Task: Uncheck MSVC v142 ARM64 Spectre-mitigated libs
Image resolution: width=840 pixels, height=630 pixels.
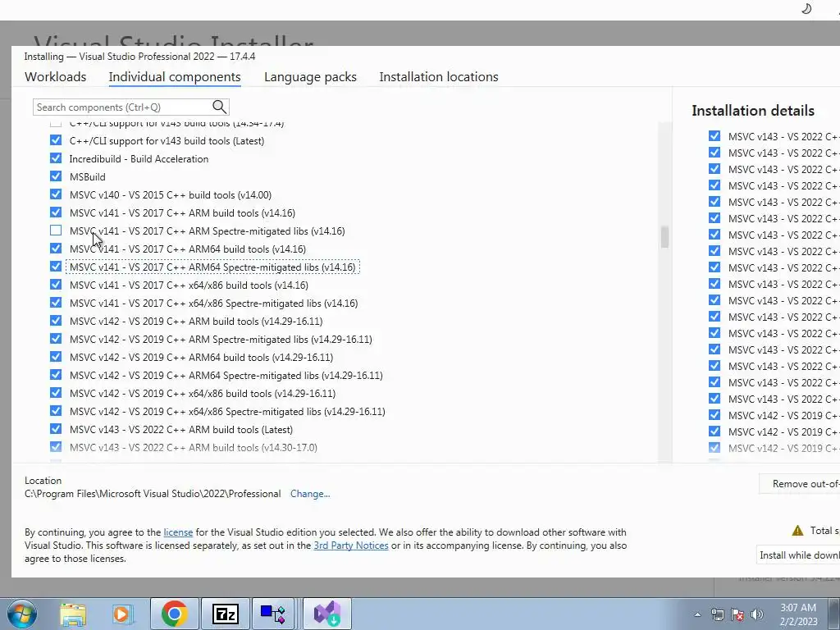Action: click(56, 374)
